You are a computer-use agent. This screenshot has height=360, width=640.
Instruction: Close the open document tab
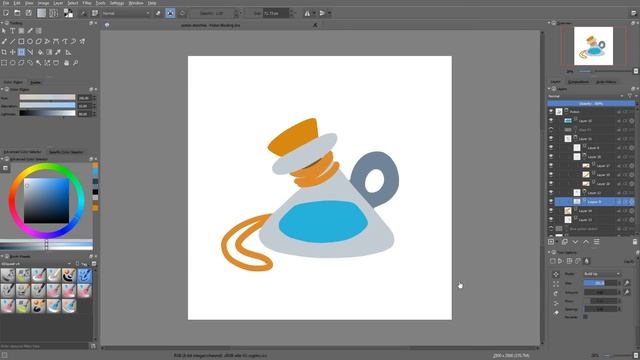pyautogui.click(x=315, y=25)
